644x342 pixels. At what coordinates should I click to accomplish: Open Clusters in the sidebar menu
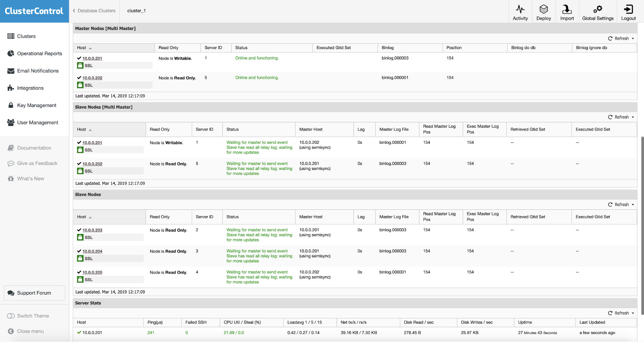(26, 36)
